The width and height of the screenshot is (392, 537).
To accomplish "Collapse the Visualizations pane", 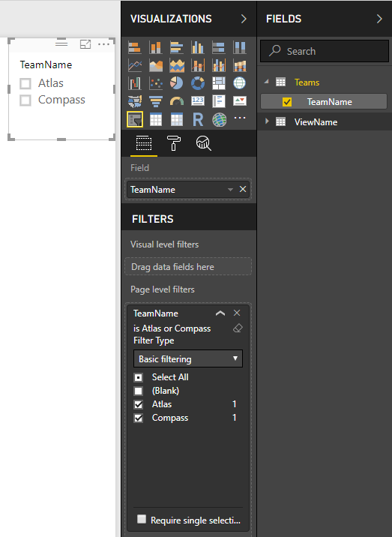I will [x=244, y=19].
